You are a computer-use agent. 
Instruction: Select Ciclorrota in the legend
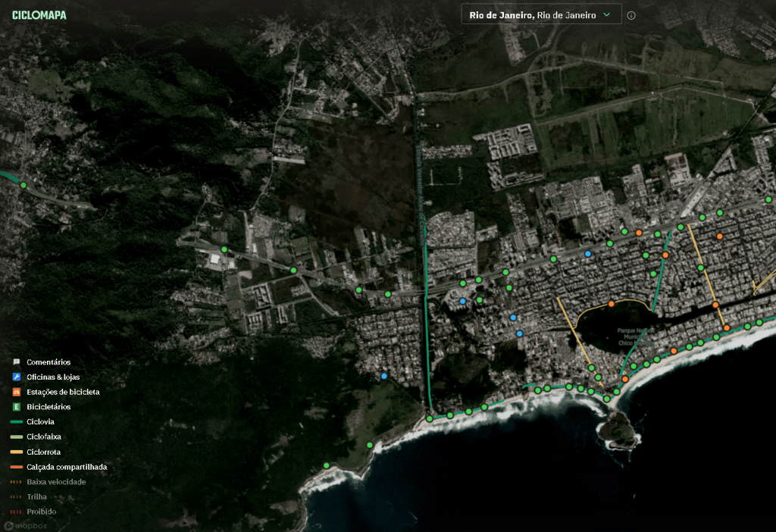[x=44, y=452]
